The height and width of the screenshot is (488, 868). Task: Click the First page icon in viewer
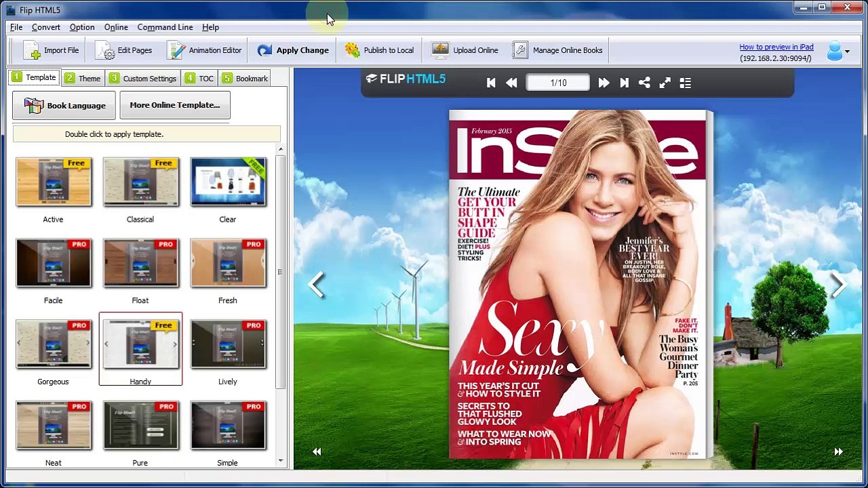point(491,83)
